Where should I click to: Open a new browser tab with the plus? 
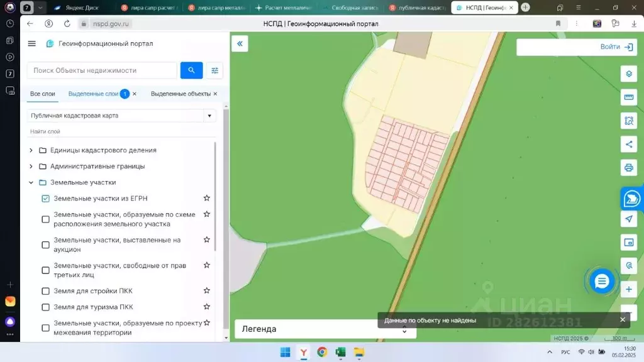[x=525, y=8]
